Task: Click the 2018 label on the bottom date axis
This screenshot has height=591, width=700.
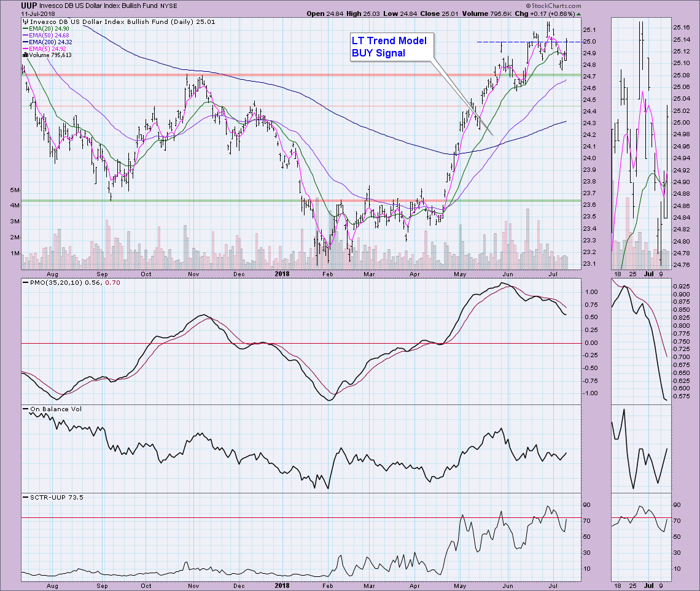Action: [x=282, y=585]
